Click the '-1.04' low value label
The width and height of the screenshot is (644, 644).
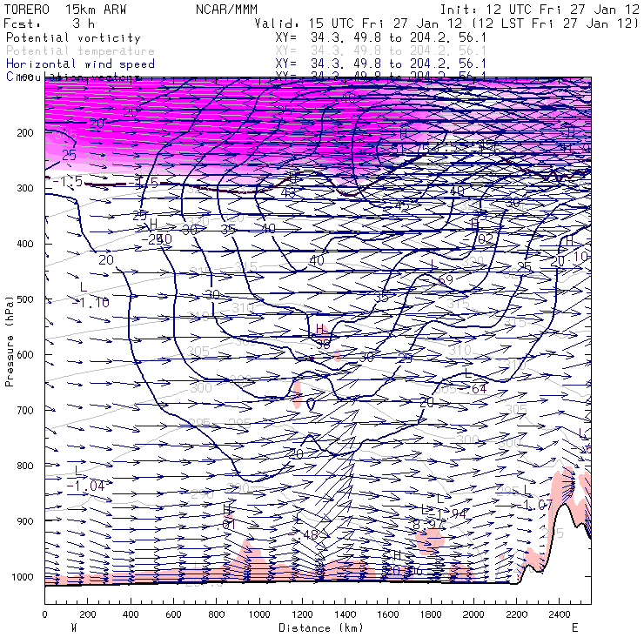coord(86,486)
